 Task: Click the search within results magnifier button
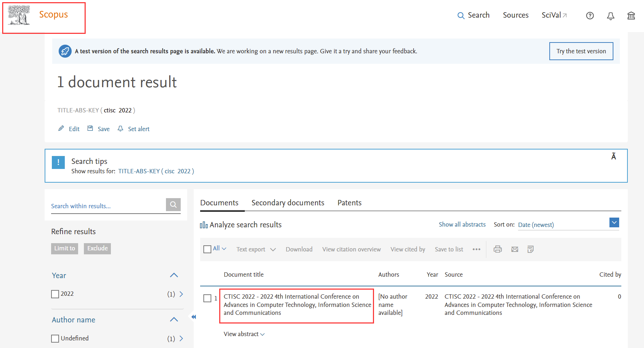click(x=173, y=205)
